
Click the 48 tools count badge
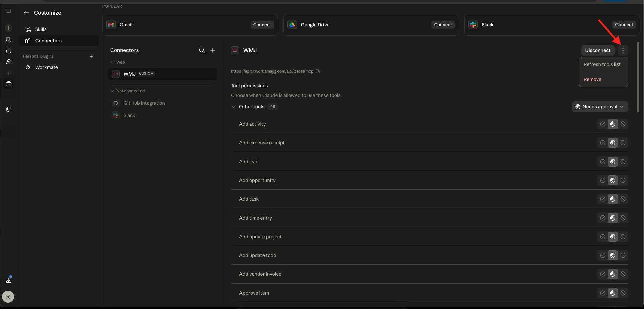[273, 107]
